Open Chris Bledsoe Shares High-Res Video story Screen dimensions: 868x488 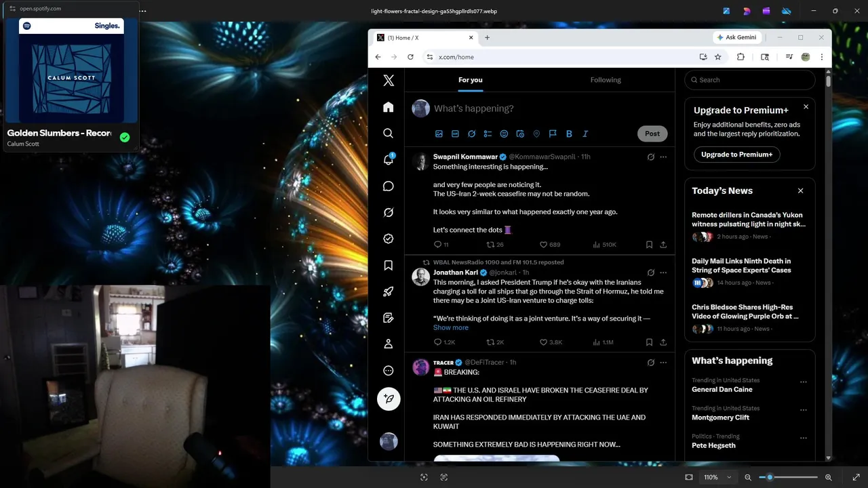coord(745,312)
